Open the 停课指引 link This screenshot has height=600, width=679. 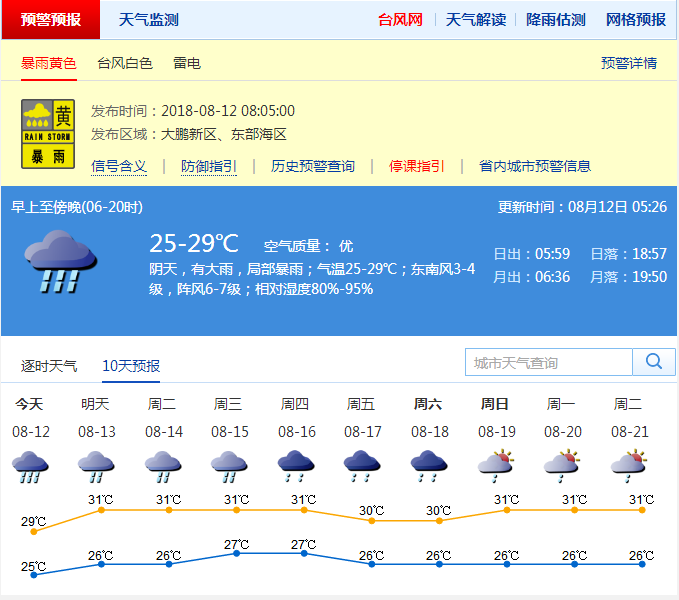click(x=417, y=166)
